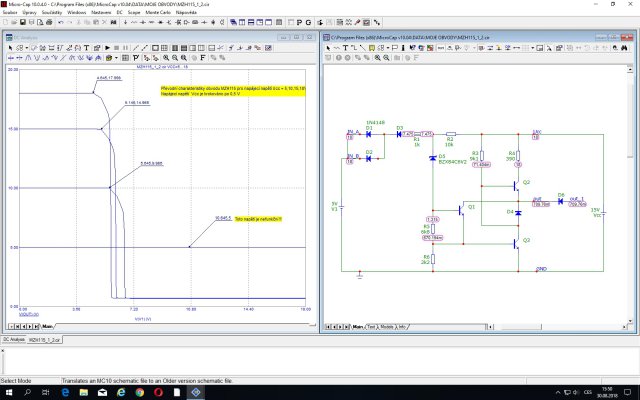Open the dropdown arrow beside the schematic select tool
The image size is (640, 400).
click(388, 48)
